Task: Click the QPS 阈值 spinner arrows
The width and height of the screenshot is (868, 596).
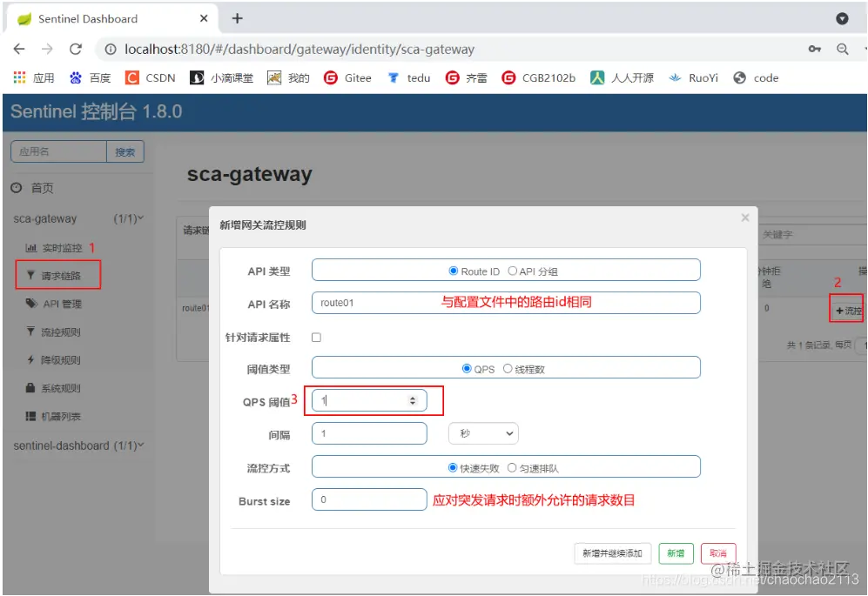Action: click(x=413, y=400)
